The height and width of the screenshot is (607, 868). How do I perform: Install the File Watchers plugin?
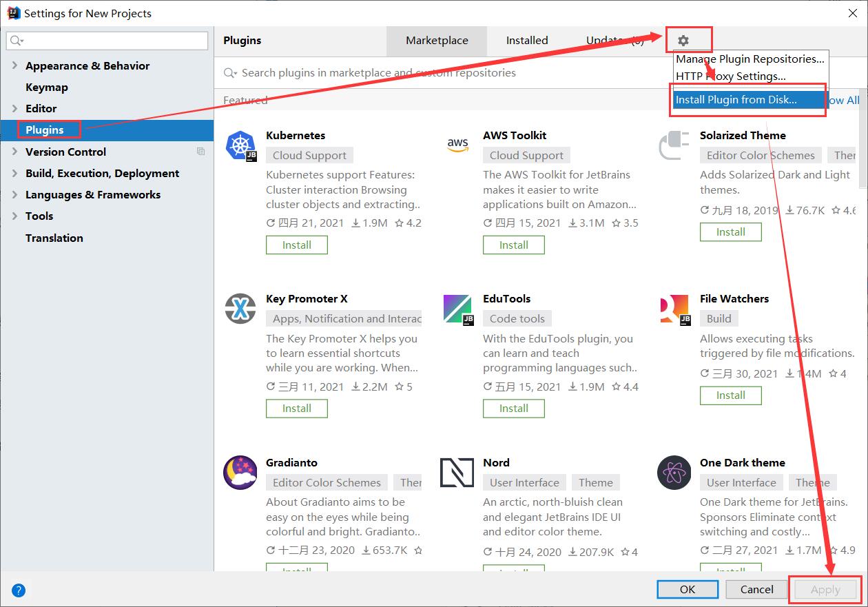[731, 395]
